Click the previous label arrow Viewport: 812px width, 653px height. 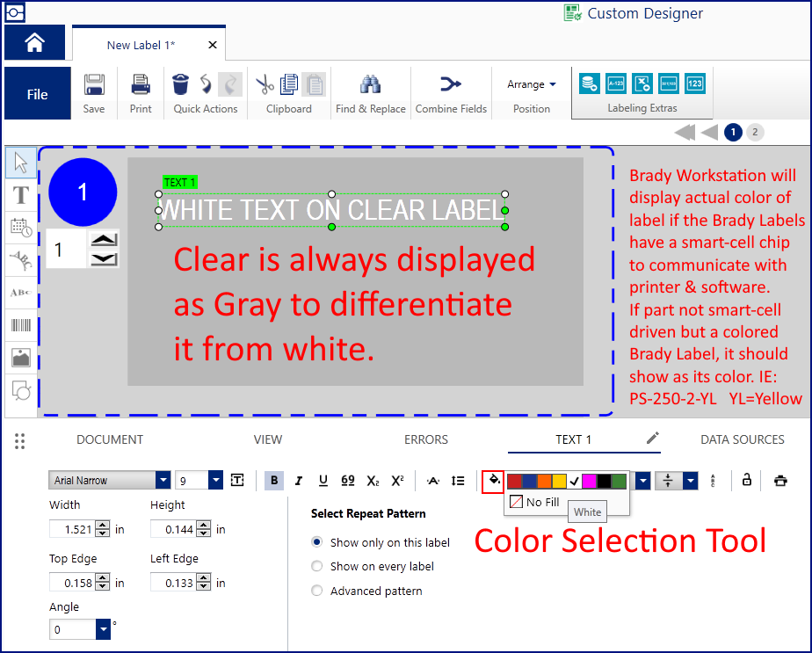pyautogui.click(x=709, y=132)
